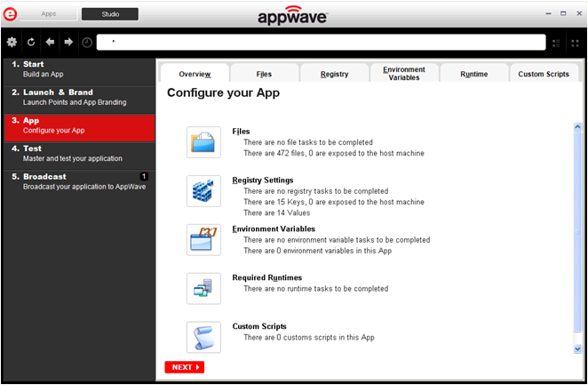This screenshot has width=588, height=385.
Task: Switch to the Apps mode button
Action: tap(49, 14)
